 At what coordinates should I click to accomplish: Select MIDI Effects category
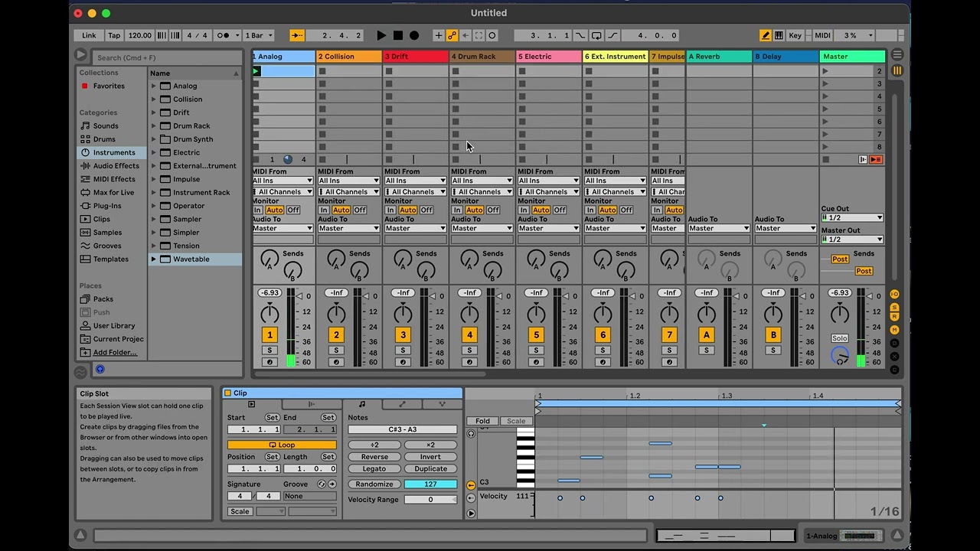114,179
